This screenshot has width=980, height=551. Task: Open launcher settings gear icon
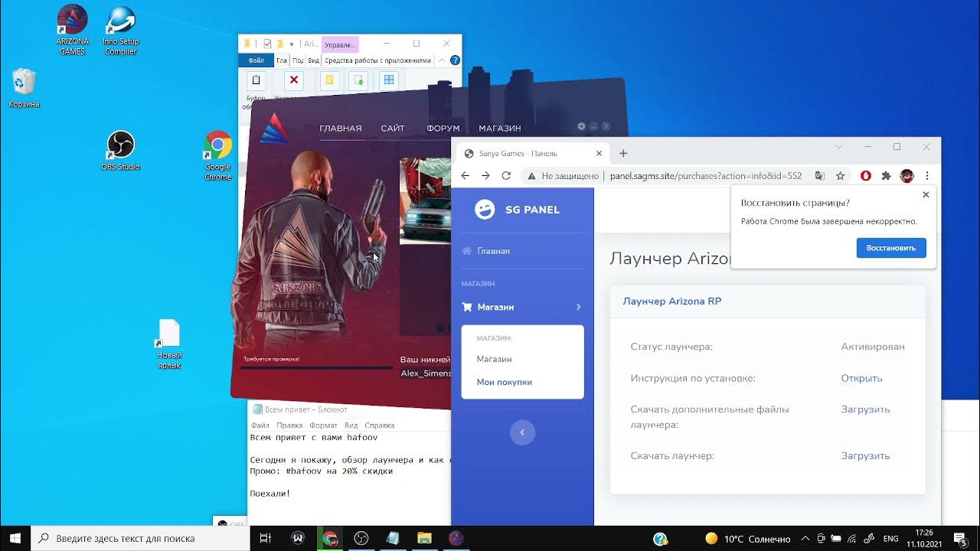[581, 126]
